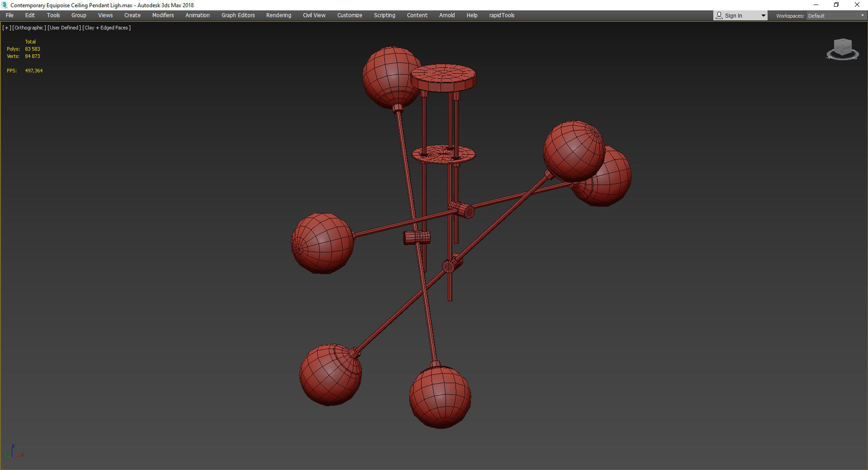Click the ViewCube navigation widget
This screenshot has width=868, height=470.
point(843,49)
